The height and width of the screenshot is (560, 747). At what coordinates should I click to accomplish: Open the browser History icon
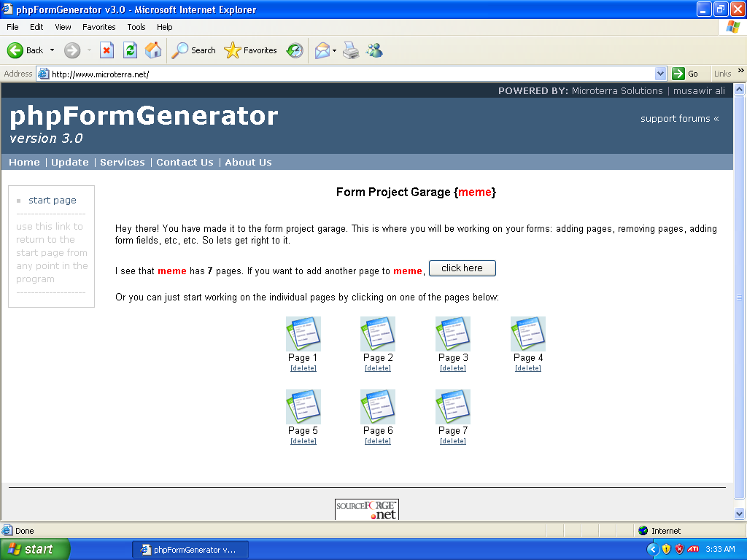(x=295, y=50)
